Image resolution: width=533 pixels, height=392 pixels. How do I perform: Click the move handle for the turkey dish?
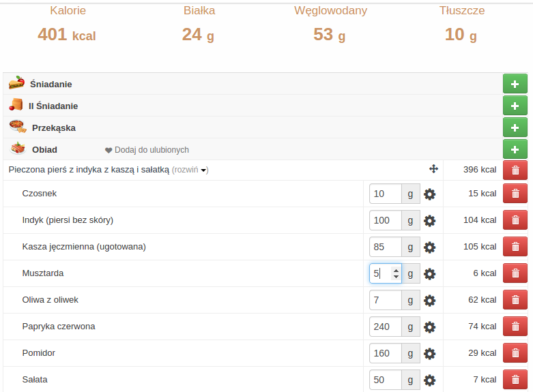tap(433, 169)
